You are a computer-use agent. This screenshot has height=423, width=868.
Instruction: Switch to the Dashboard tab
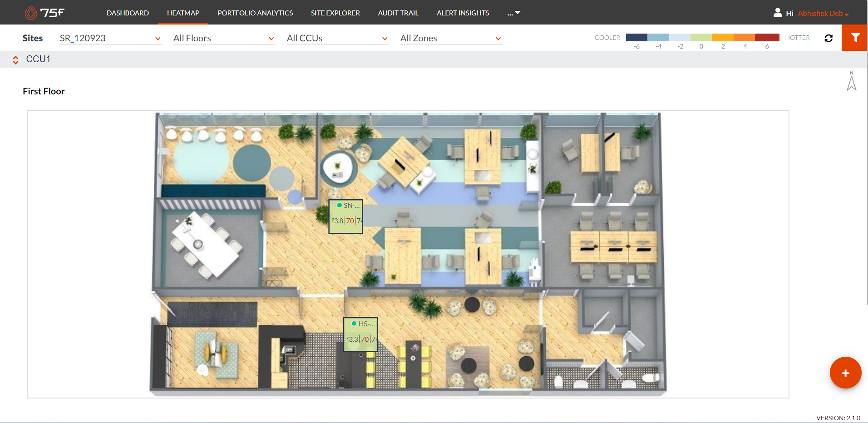coord(128,13)
